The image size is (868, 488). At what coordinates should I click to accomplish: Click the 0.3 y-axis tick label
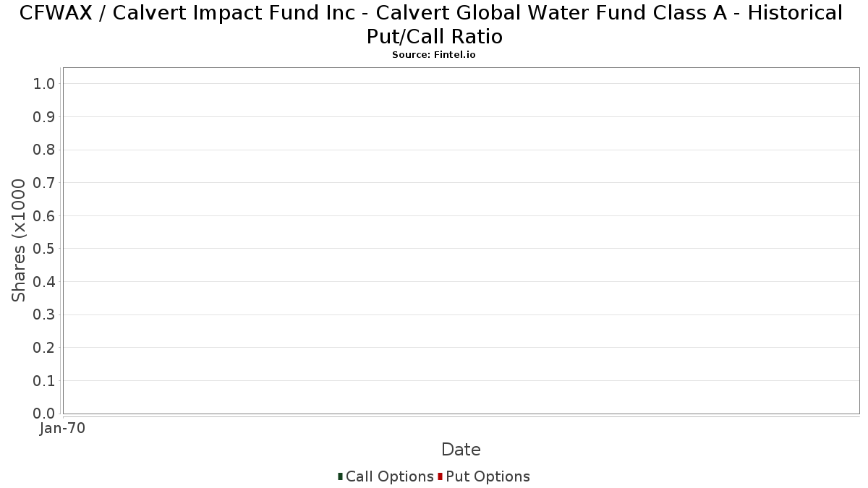point(44,315)
